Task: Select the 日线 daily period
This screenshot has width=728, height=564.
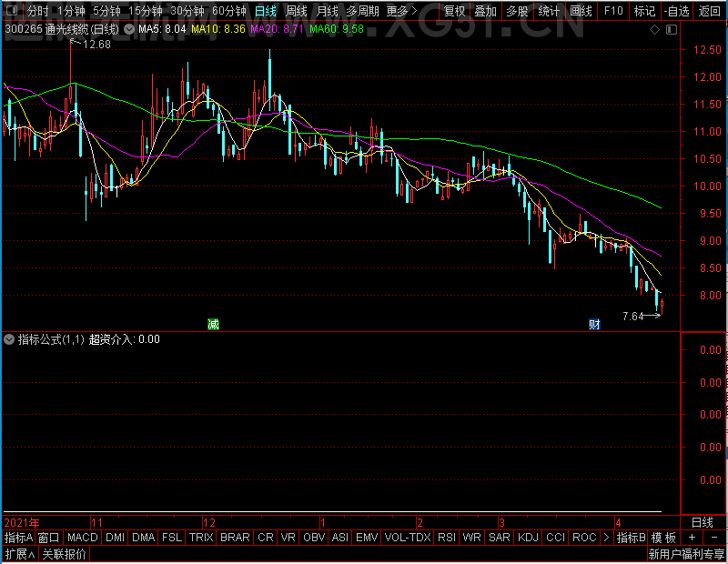Action: click(266, 11)
